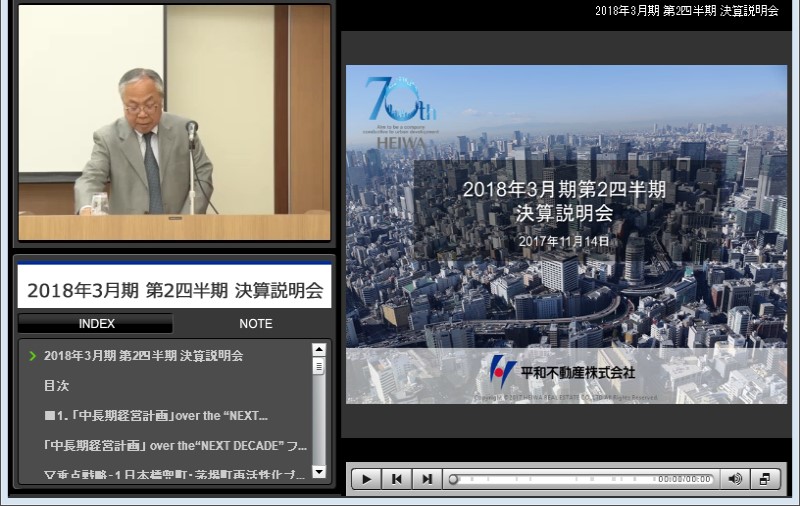Click the presentation slide image

coord(566,234)
